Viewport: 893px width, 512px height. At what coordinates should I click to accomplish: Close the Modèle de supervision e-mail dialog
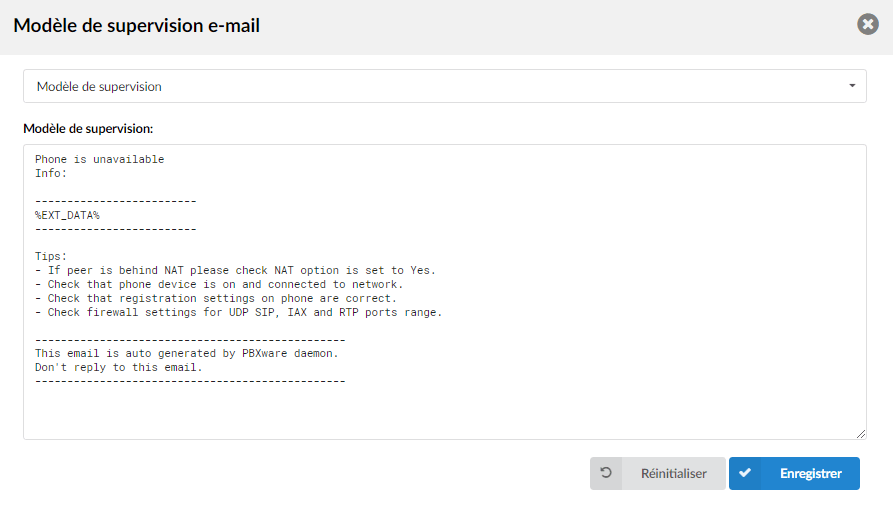tap(867, 24)
